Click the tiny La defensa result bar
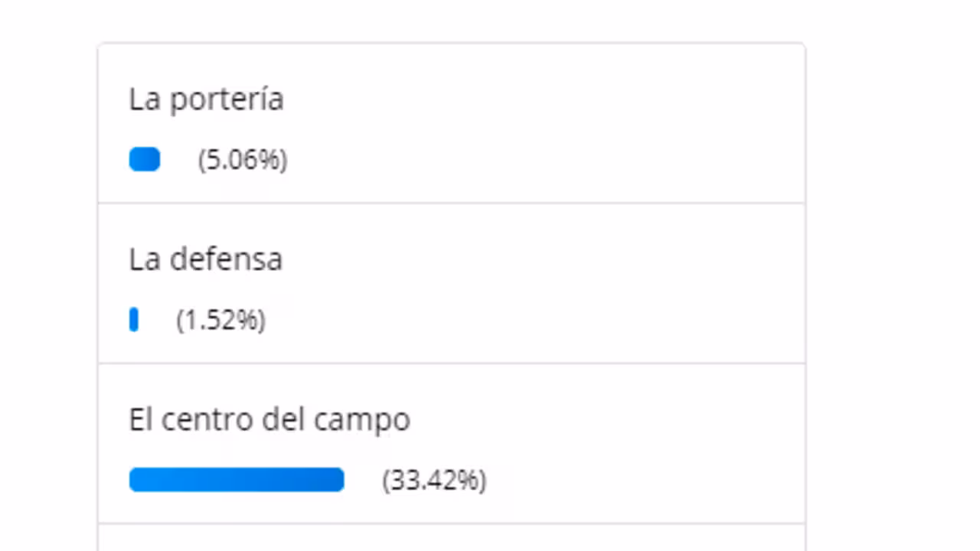The width and height of the screenshot is (980, 551). [134, 320]
